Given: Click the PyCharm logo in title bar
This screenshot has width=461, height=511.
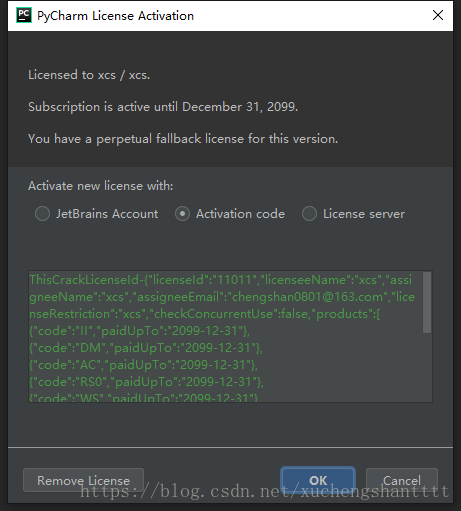Looking at the screenshot, I should pos(24,15).
